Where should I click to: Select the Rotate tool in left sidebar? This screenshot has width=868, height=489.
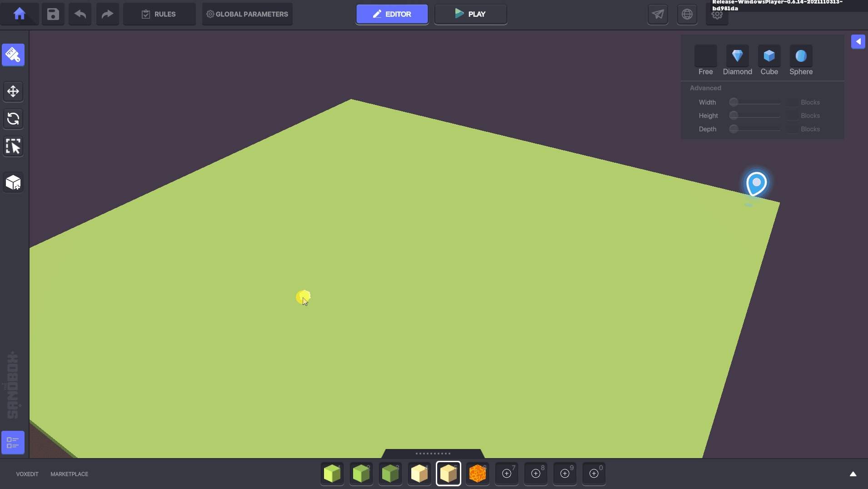pos(13,119)
